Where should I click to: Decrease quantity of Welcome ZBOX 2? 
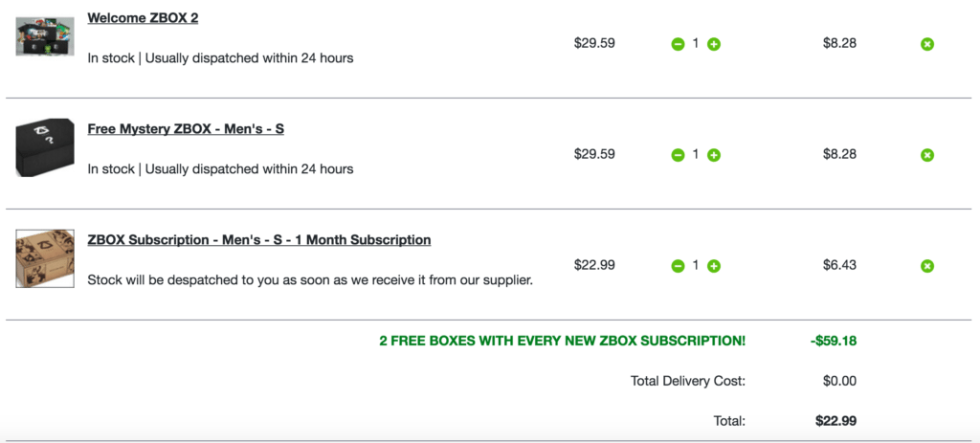[x=678, y=44]
